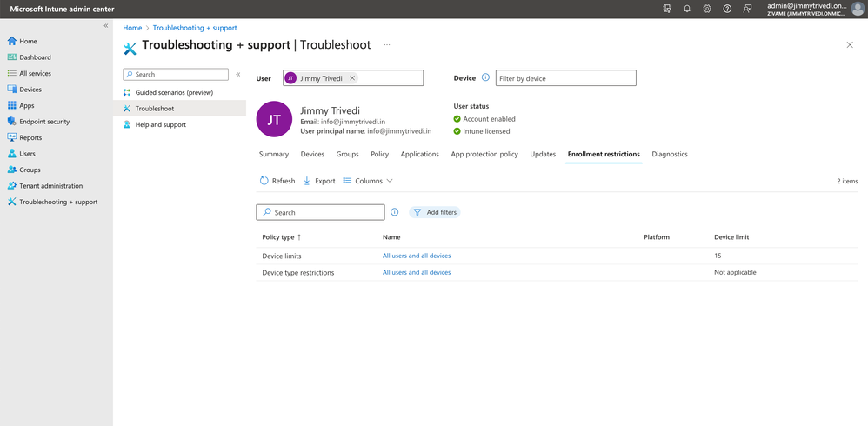Open Device type restrictions 'All users and all devices' link
The height and width of the screenshot is (426, 868).
(x=417, y=272)
